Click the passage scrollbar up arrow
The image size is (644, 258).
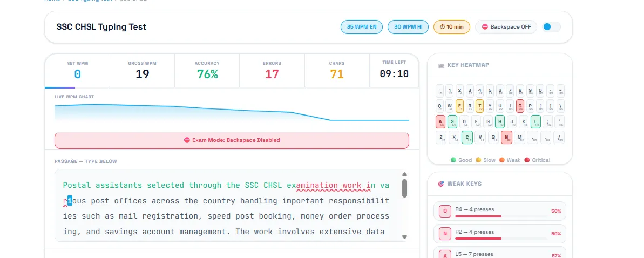pos(404,174)
